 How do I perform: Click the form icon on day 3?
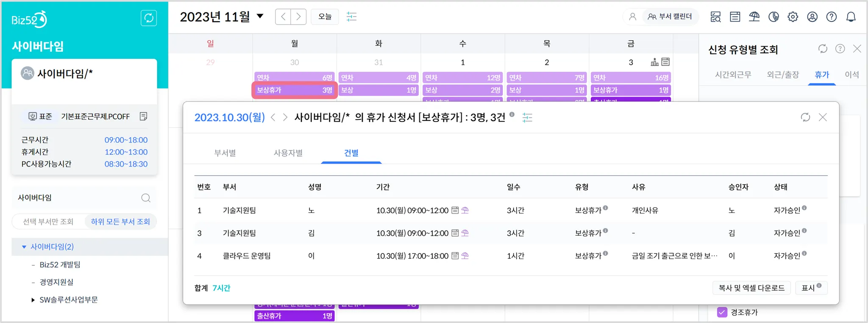tap(666, 62)
